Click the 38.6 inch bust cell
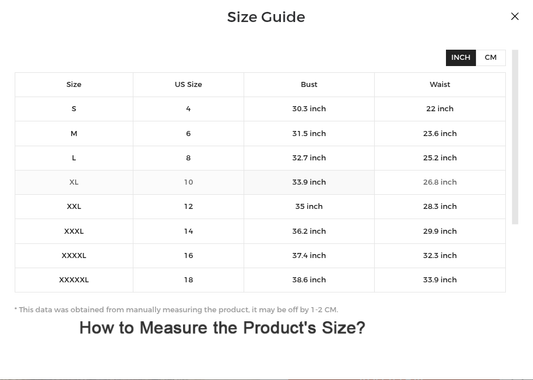 [x=309, y=280]
